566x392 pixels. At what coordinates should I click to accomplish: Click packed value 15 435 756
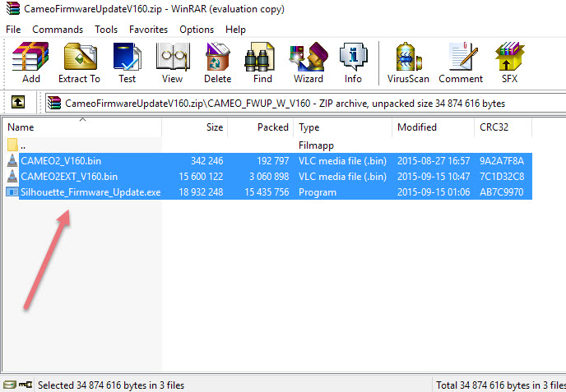coord(267,192)
